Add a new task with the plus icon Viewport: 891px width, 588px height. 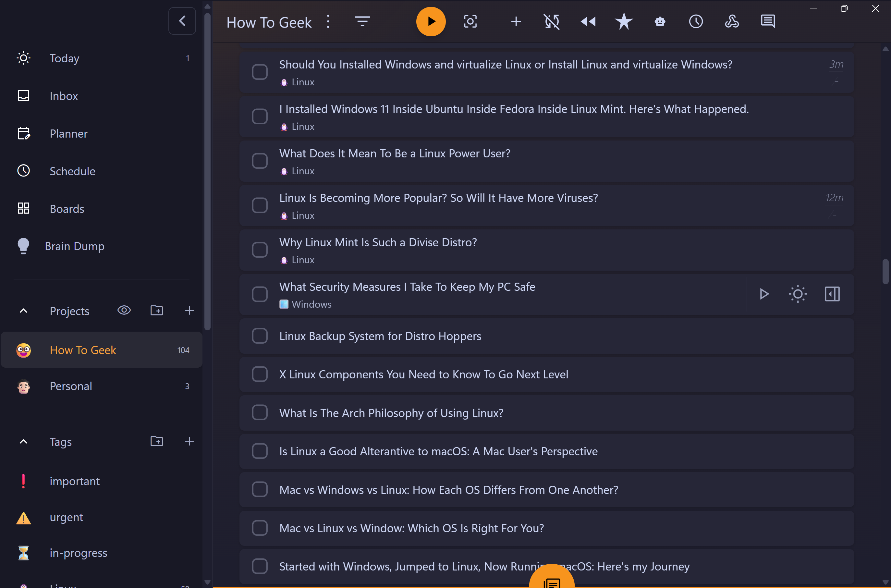coord(516,21)
